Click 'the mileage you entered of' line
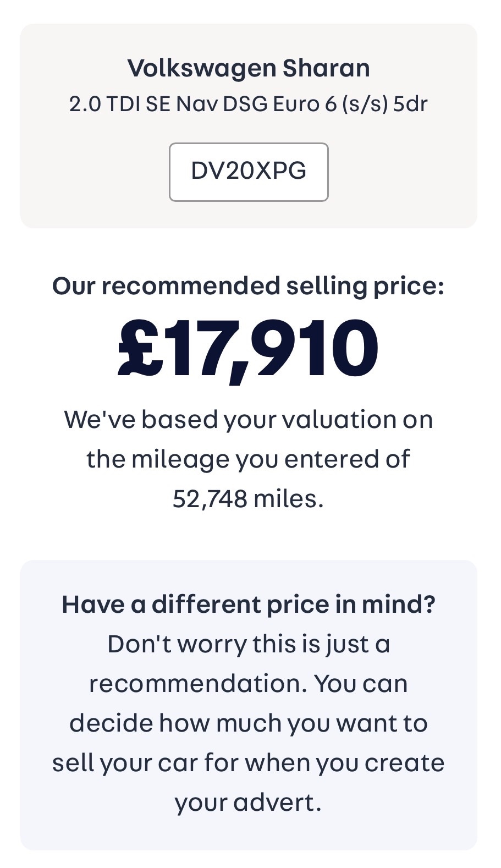 coord(249,459)
